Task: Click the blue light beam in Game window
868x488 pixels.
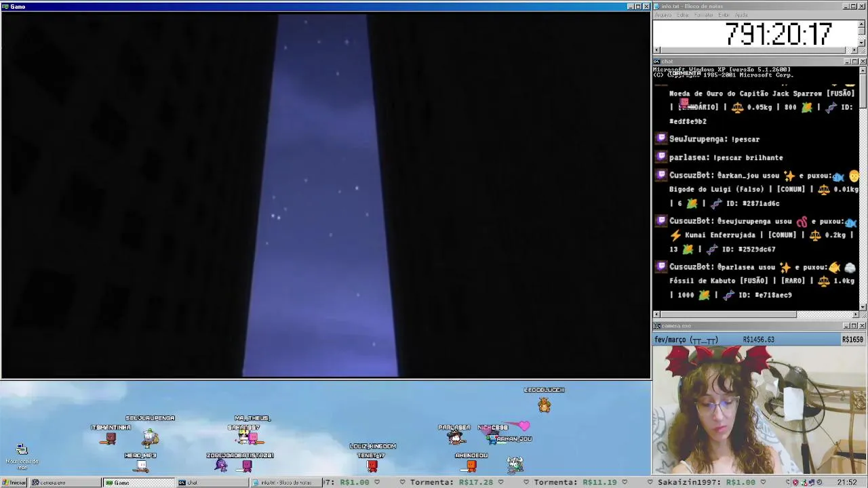Action: [x=321, y=195]
